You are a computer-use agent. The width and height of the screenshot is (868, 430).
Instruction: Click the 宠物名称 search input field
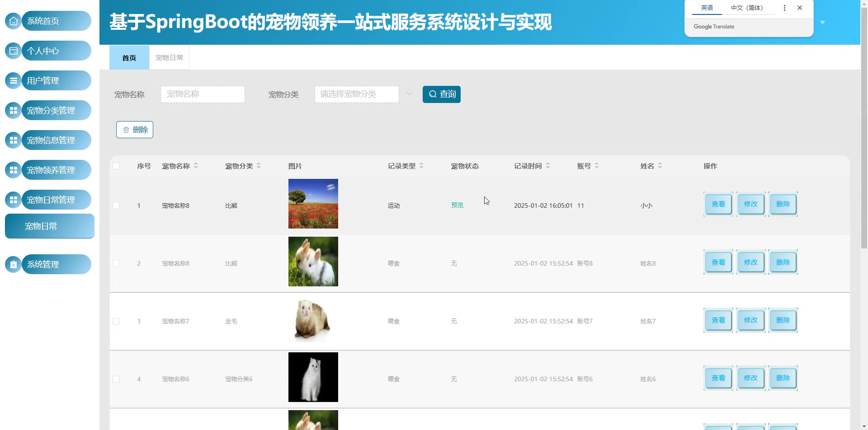tap(203, 94)
